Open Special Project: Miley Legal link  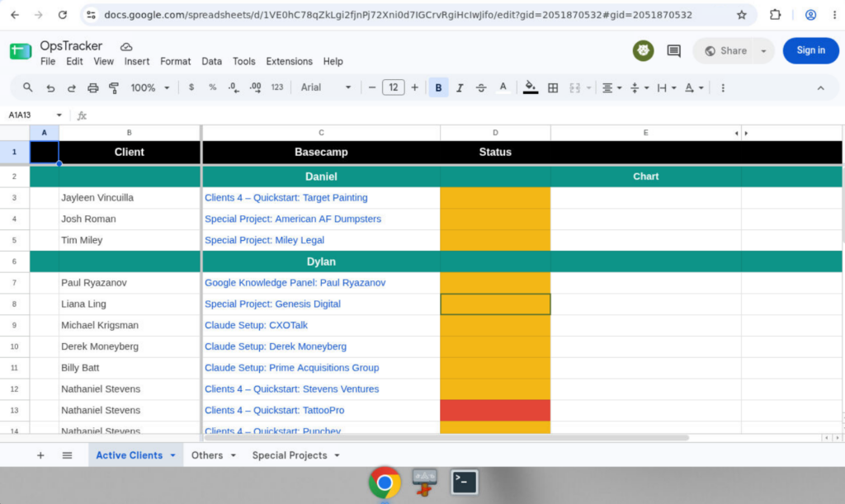[x=264, y=240]
